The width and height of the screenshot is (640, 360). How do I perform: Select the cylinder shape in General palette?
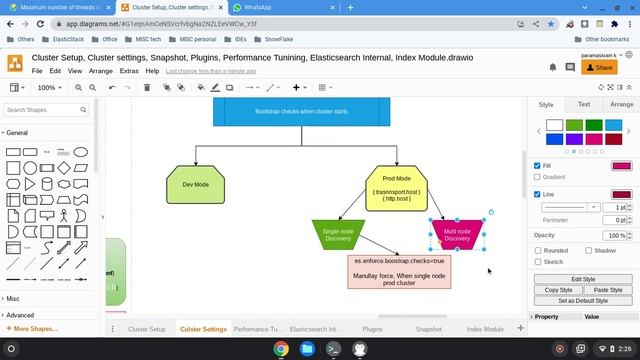click(47, 184)
